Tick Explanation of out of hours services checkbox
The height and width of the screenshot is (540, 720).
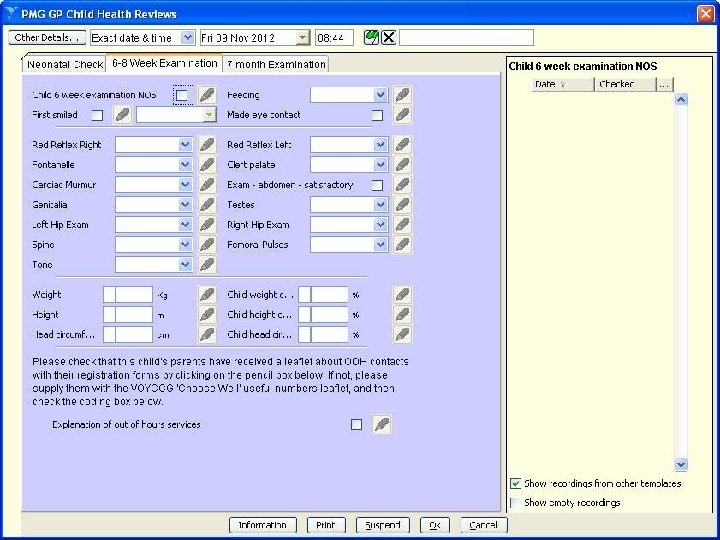pyautogui.click(x=356, y=425)
